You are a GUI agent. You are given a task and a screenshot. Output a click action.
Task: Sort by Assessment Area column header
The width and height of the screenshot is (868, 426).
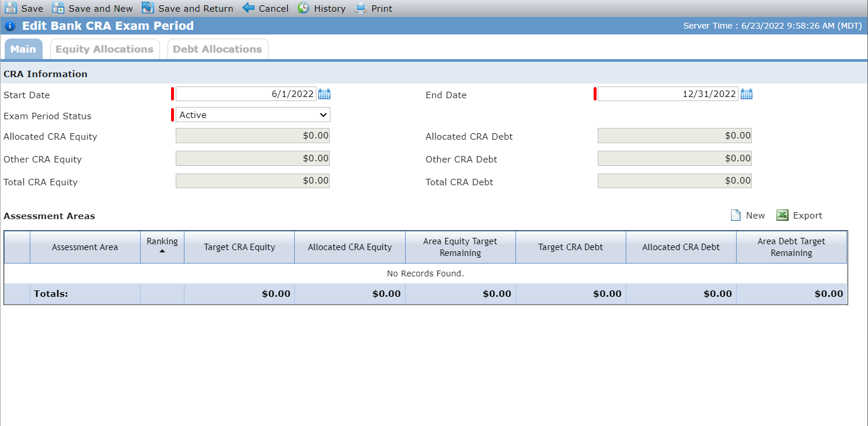[85, 247]
